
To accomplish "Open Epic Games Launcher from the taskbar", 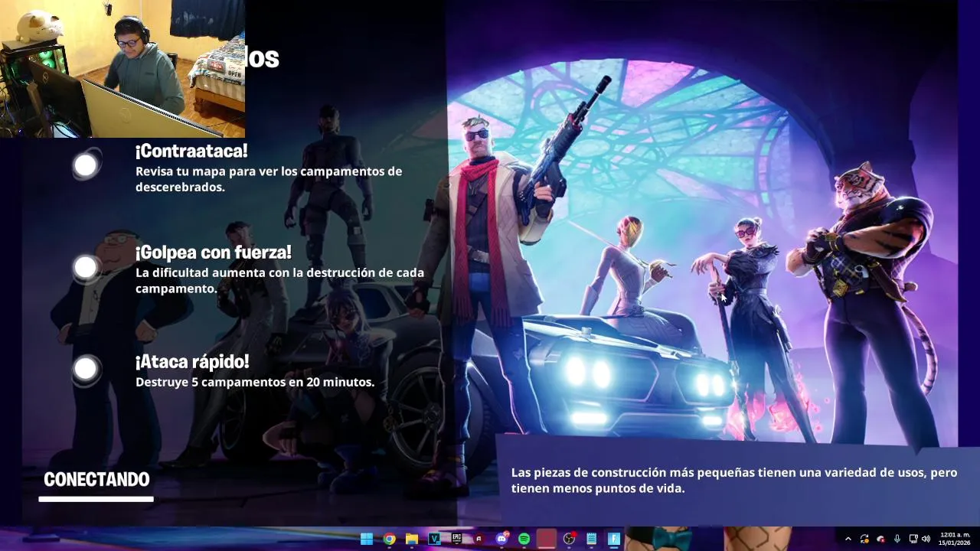I will point(456,539).
